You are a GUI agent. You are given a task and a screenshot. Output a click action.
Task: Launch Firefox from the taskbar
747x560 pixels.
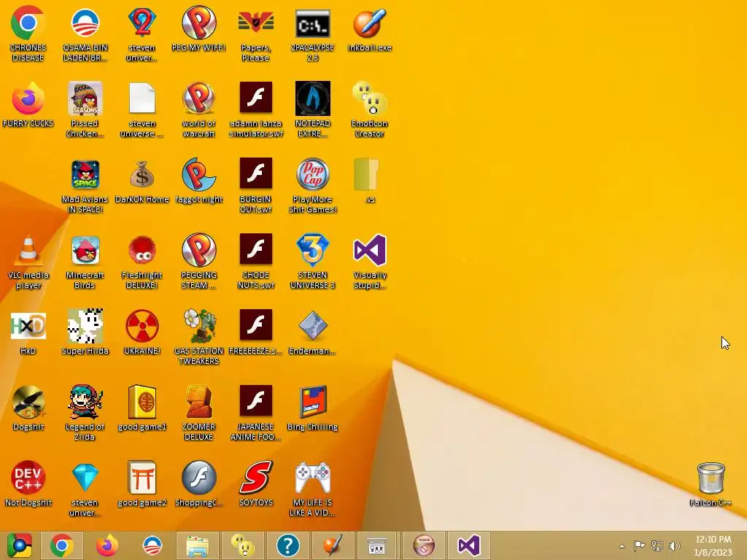coord(107,545)
